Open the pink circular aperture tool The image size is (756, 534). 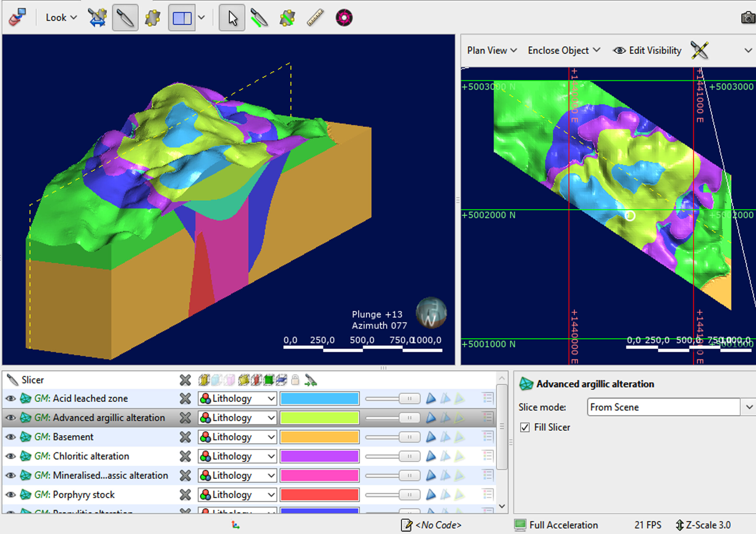tap(344, 18)
